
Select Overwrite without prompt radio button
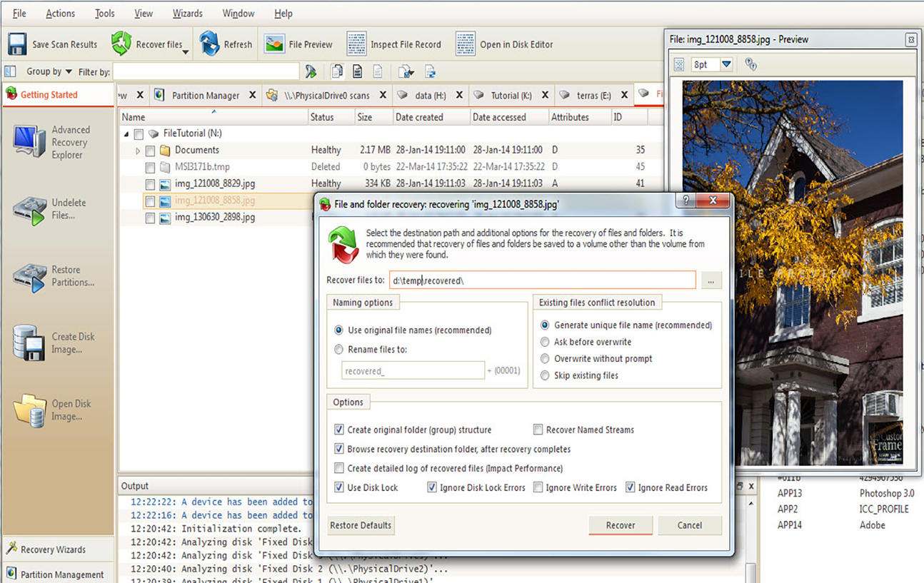pyautogui.click(x=545, y=359)
